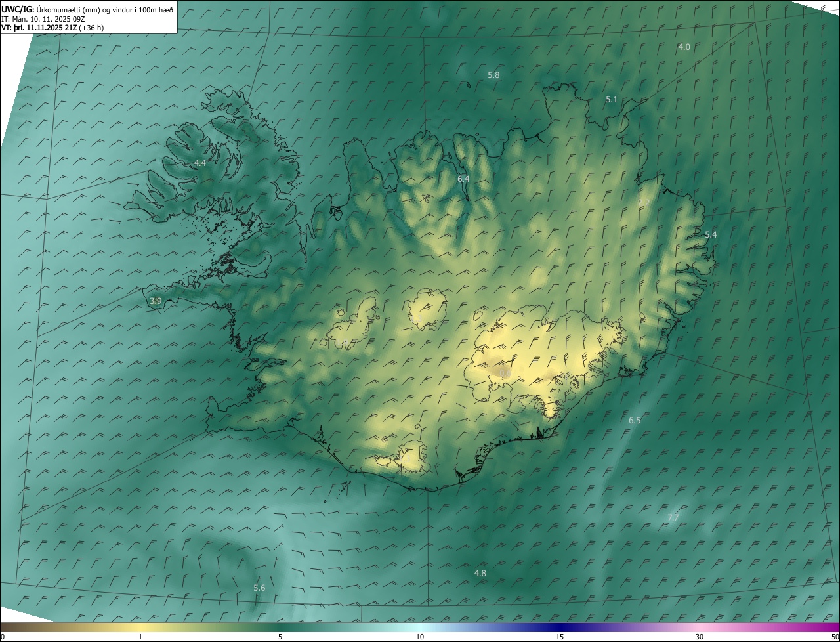Click the color scale label 10
Image resolution: width=840 pixels, height=642 pixels.
[420, 637]
